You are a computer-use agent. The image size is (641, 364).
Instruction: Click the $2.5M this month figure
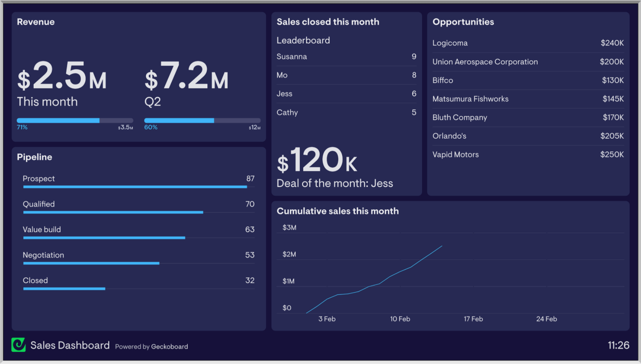[62, 76]
